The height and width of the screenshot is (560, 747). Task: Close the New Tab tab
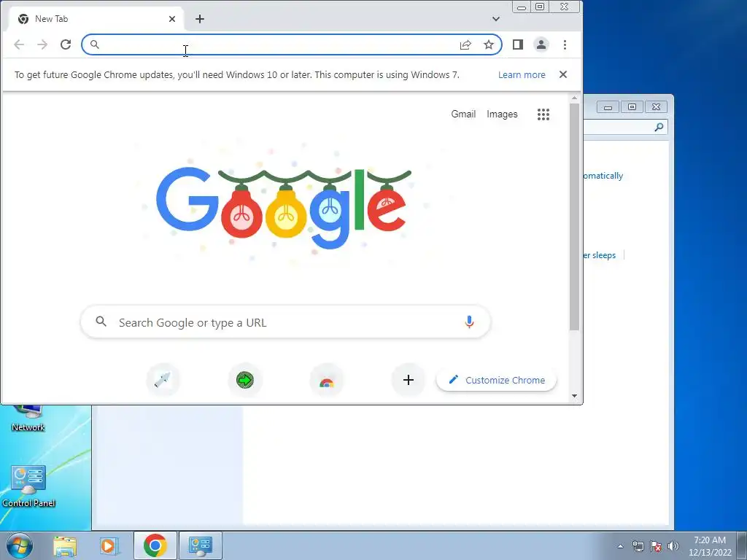[x=172, y=19]
